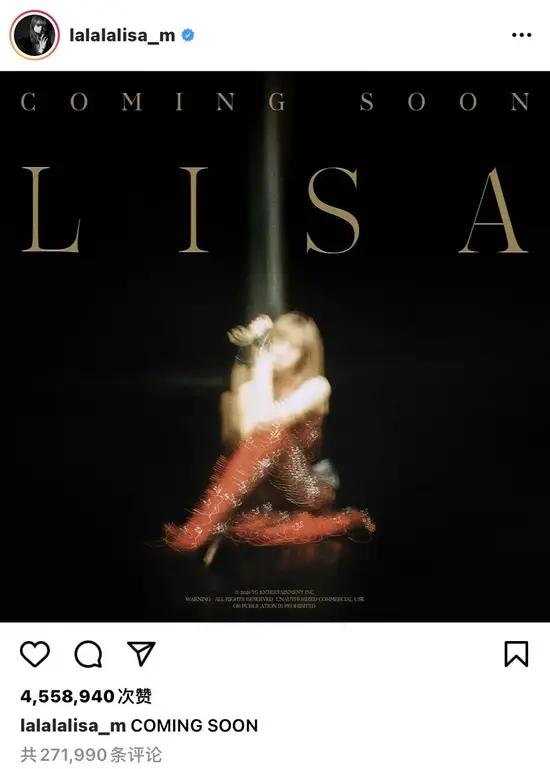View the 4,558,940 likes list
Screen dimensions: 550x769
pyautogui.click(x=86, y=696)
